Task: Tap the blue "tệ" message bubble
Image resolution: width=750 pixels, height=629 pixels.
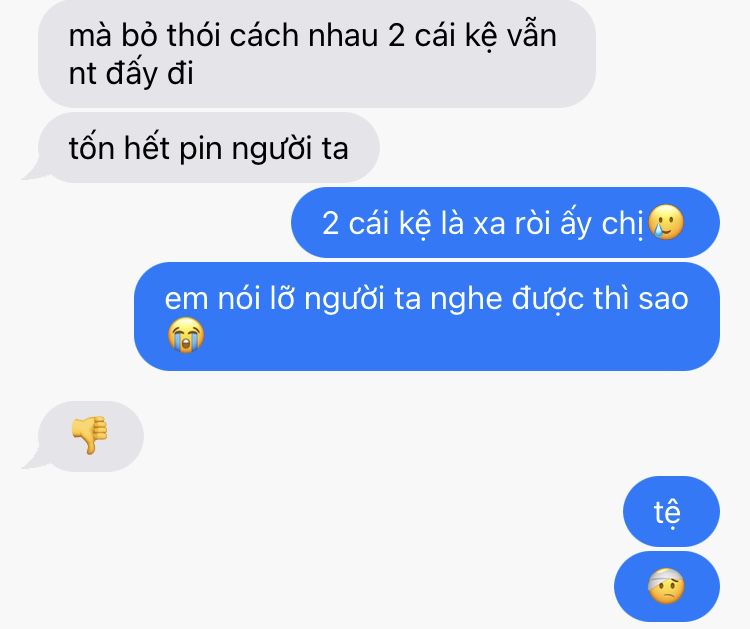Action: [x=671, y=511]
